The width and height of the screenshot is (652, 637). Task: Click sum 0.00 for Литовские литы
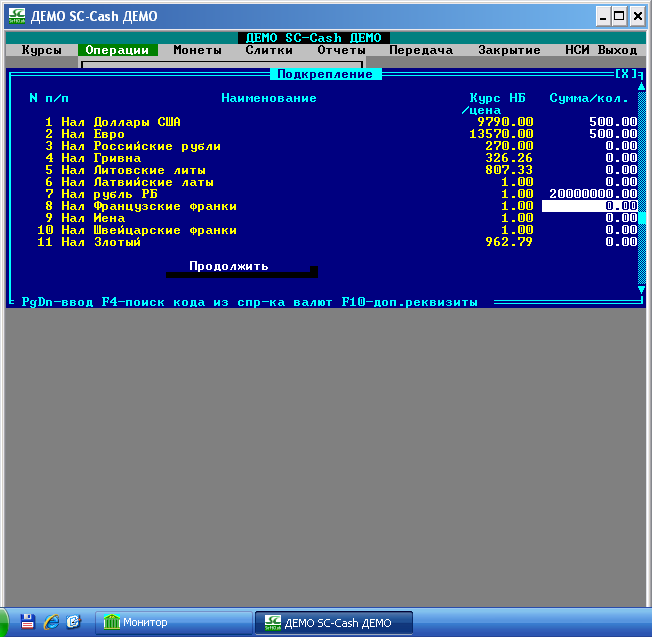(x=621, y=170)
